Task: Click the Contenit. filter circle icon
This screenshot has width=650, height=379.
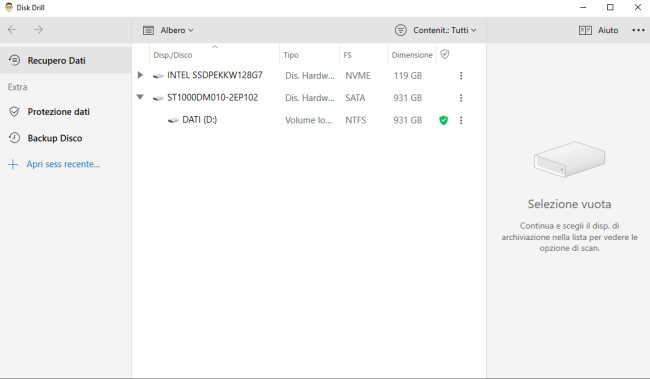Action: coord(400,30)
